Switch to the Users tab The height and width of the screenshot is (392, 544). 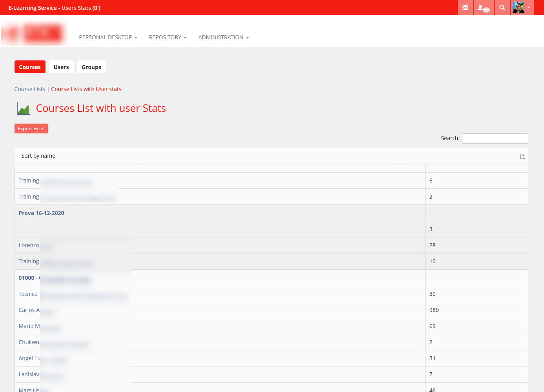[x=61, y=67]
